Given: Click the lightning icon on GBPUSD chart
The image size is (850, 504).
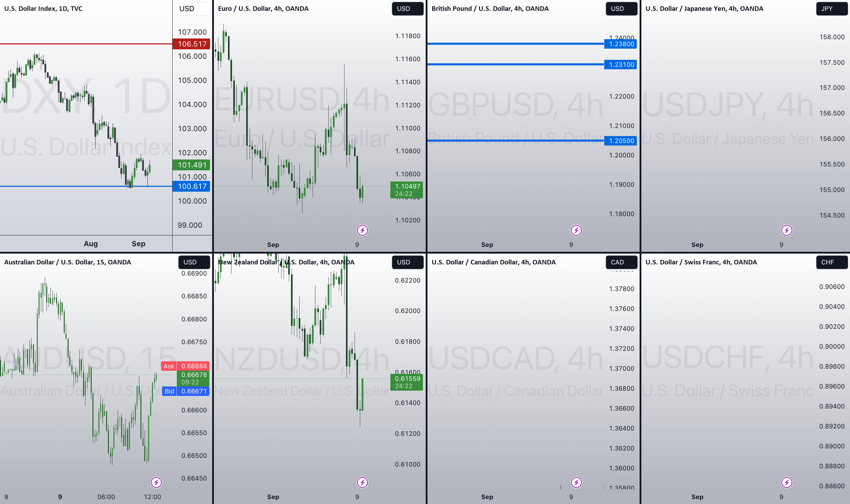Looking at the screenshot, I should [576, 230].
